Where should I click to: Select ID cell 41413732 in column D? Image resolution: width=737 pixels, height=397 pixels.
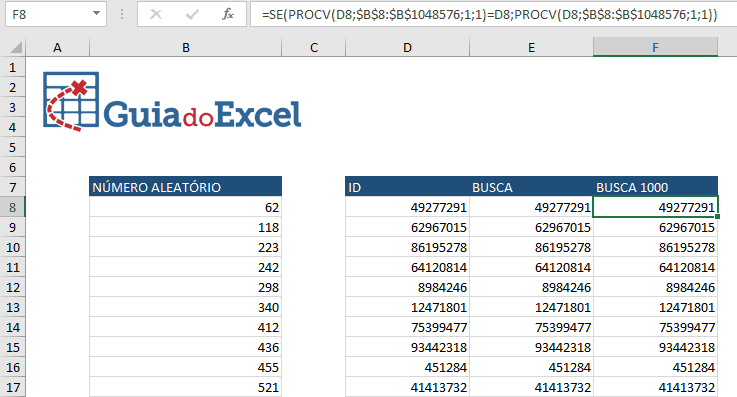tap(407, 387)
